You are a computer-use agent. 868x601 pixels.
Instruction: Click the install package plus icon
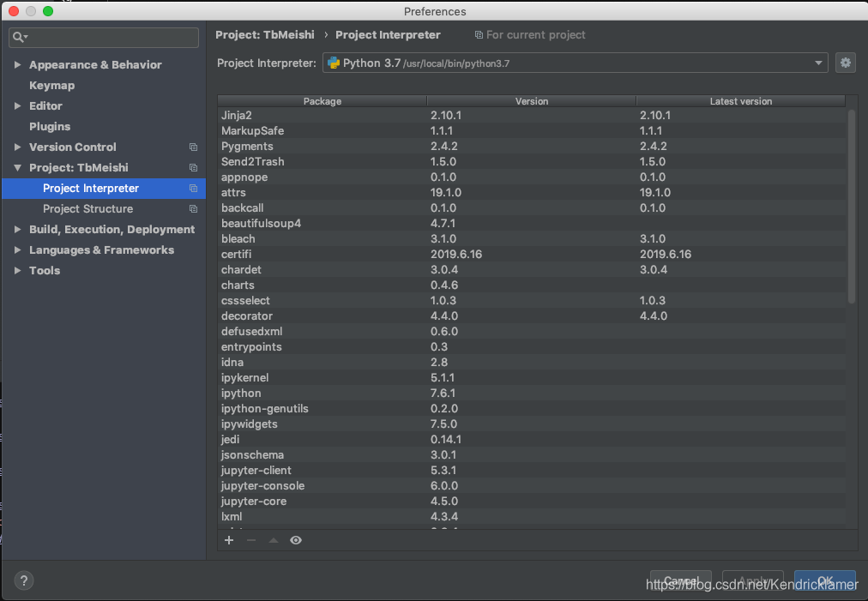(229, 540)
